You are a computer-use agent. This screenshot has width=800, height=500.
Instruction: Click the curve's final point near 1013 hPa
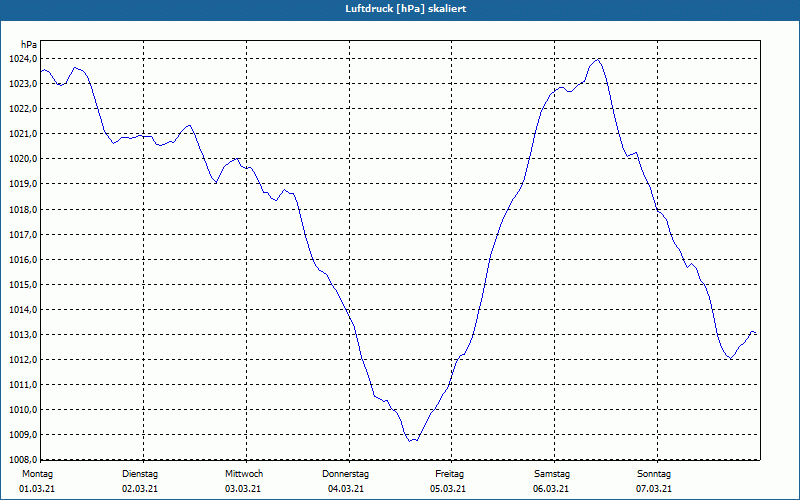pyautogui.click(x=756, y=334)
